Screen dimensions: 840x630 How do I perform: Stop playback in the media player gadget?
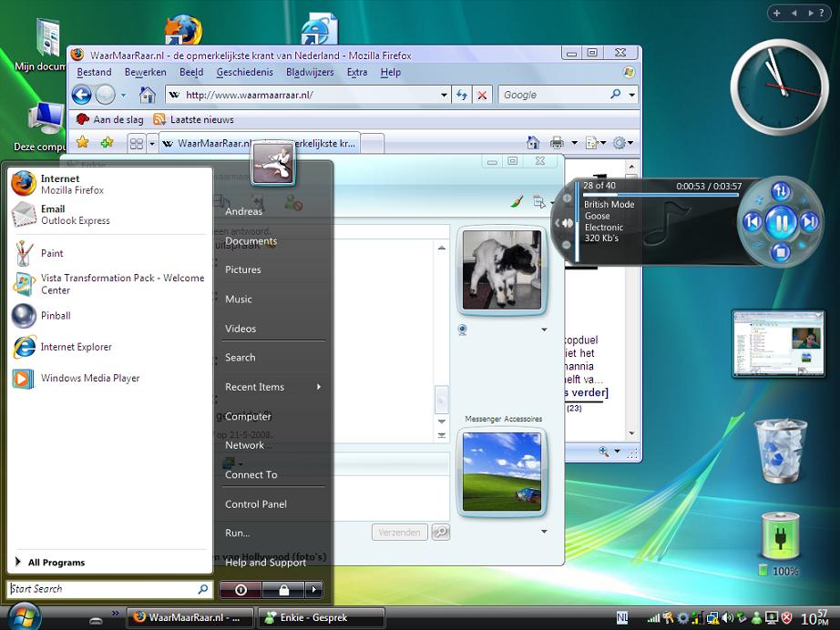tap(781, 250)
